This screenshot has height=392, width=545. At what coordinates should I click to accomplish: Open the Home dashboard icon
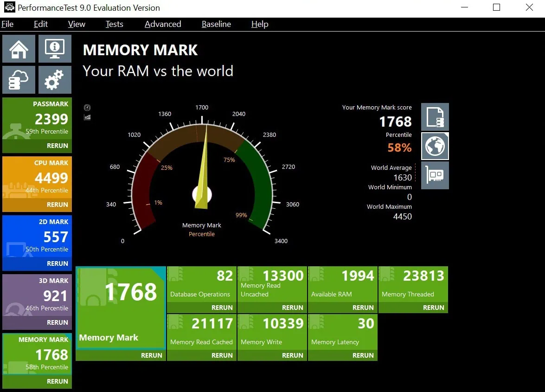(19, 49)
